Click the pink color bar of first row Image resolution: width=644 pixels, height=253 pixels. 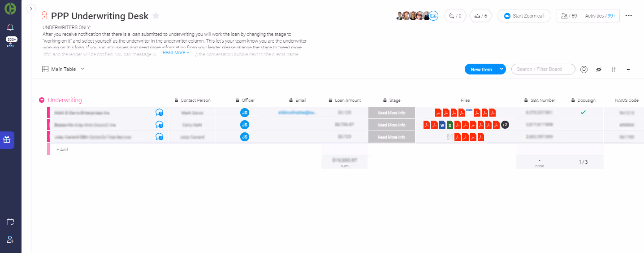pyautogui.click(x=48, y=113)
